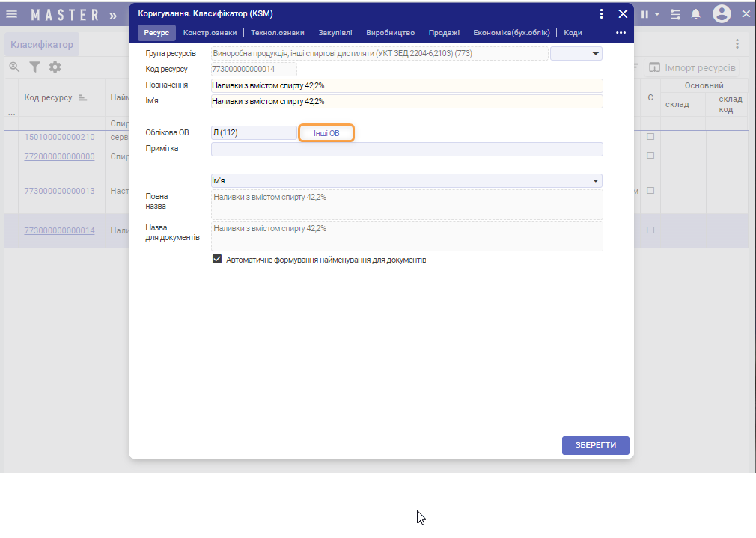Open the Економіка(бух.облік) tab
This screenshot has height=538, width=756.
pos(511,33)
